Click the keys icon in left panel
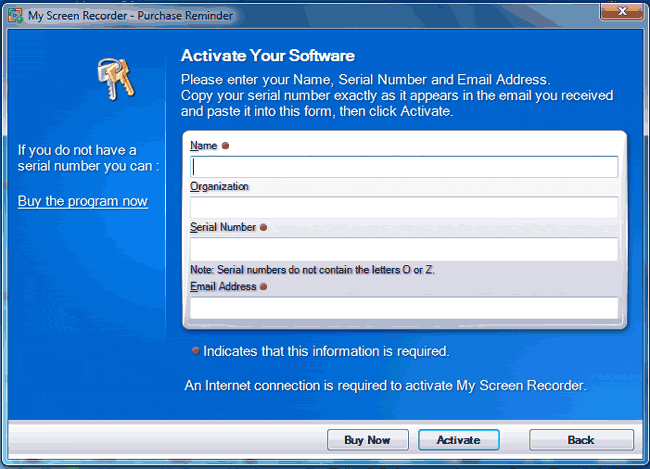The width and height of the screenshot is (650, 469). click(116, 79)
